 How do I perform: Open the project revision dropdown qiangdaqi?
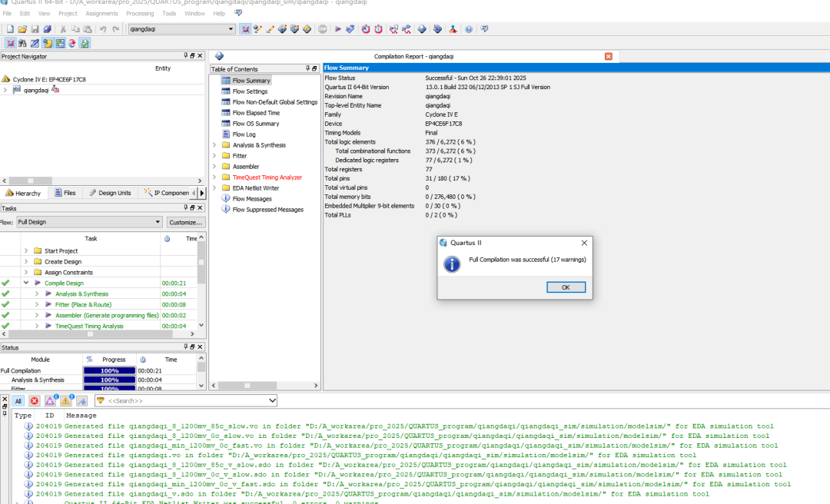click(181, 29)
